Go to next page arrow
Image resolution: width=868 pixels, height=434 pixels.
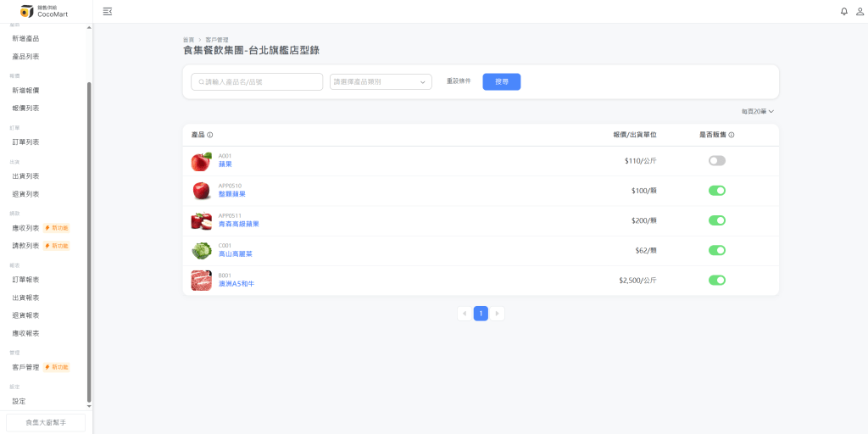[x=497, y=314]
